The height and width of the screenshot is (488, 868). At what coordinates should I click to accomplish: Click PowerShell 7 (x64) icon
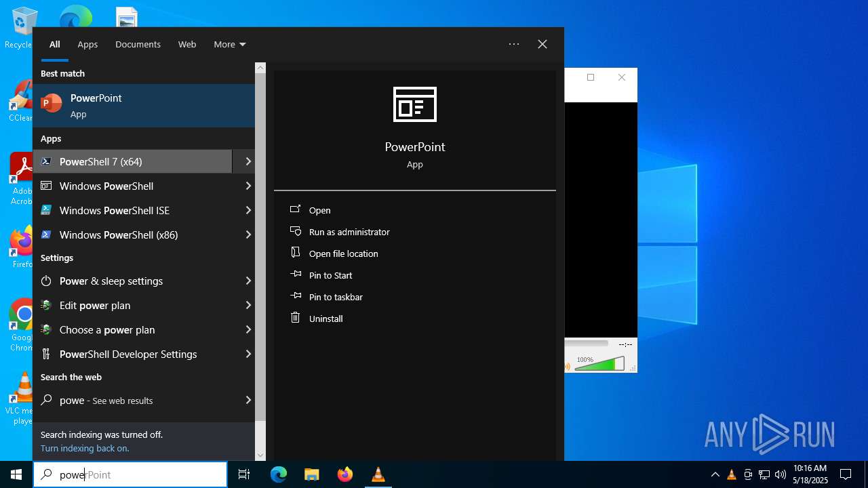(x=46, y=161)
